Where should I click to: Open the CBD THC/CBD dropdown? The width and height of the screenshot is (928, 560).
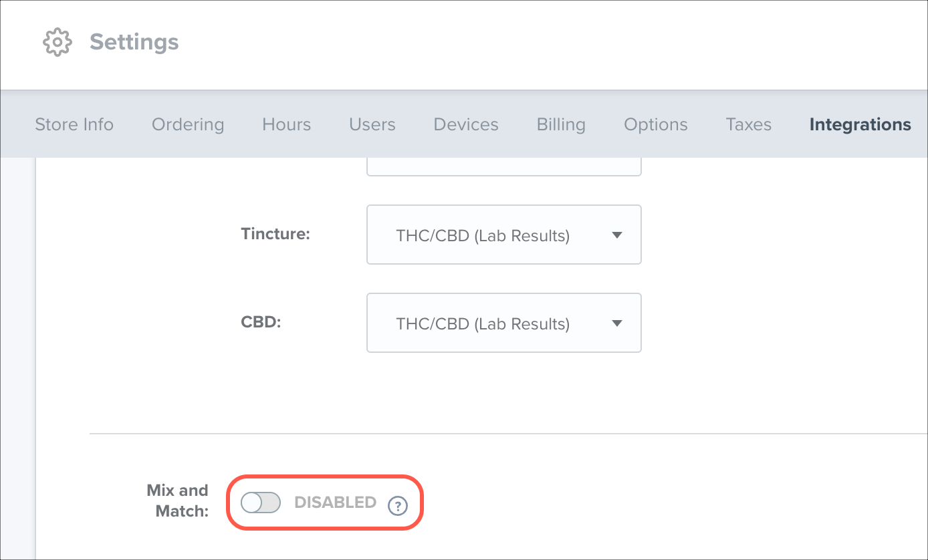(503, 323)
